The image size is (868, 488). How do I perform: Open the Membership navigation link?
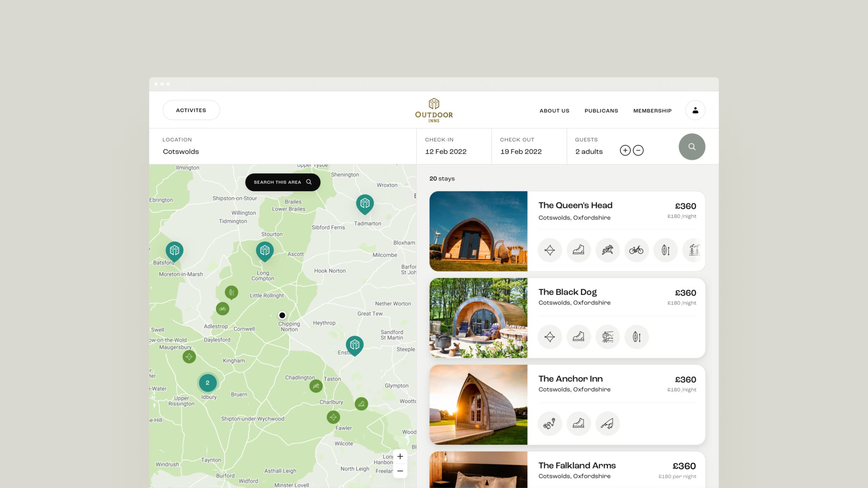point(652,111)
